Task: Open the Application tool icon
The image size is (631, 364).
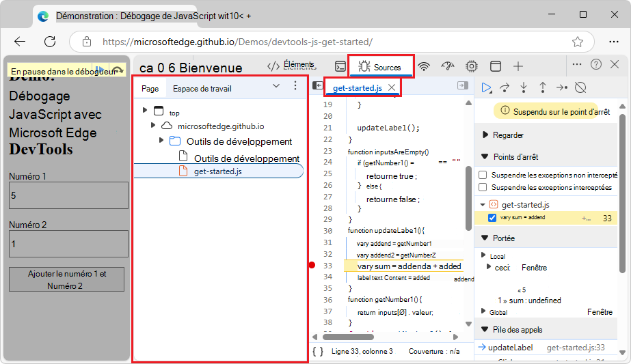Action: (x=496, y=66)
